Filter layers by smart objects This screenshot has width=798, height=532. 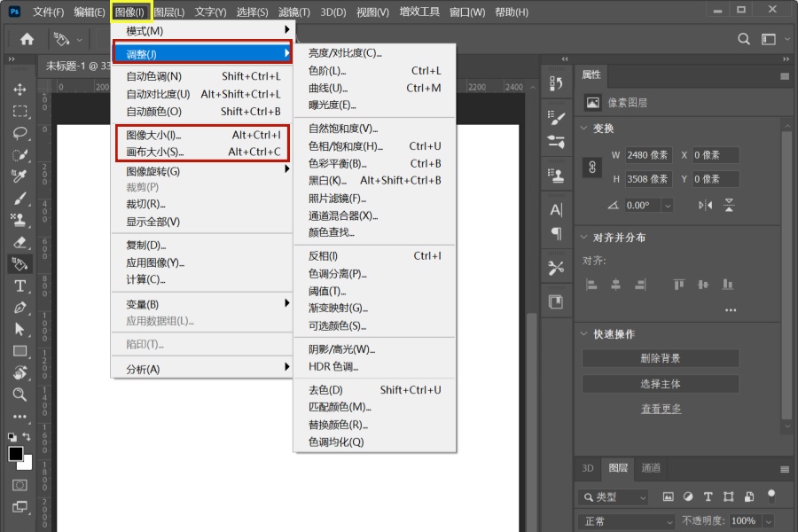(x=748, y=497)
